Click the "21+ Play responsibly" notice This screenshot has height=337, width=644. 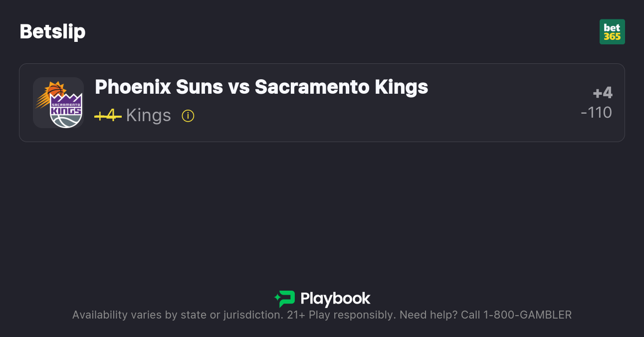[341, 315]
